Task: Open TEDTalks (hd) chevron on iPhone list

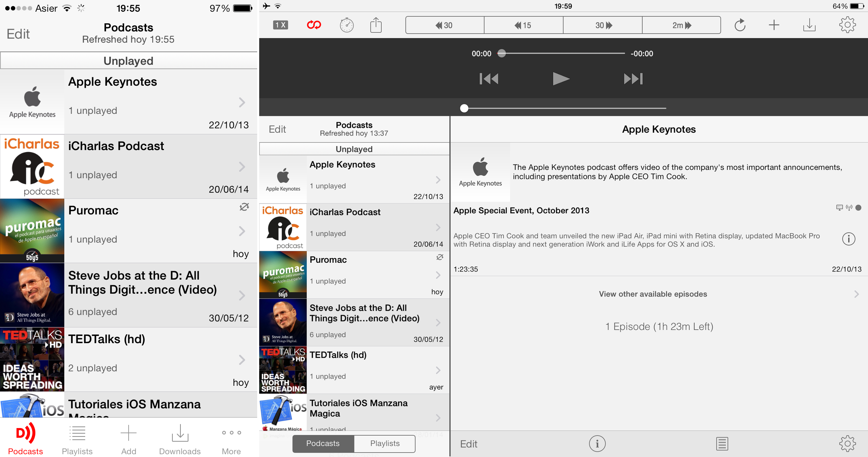Action: pyautogui.click(x=242, y=360)
